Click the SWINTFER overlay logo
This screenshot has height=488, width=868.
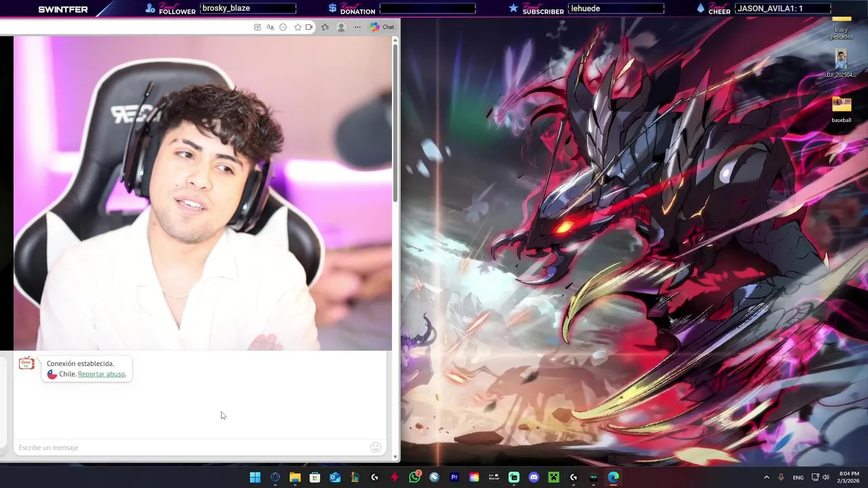pyautogui.click(x=63, y=9)
